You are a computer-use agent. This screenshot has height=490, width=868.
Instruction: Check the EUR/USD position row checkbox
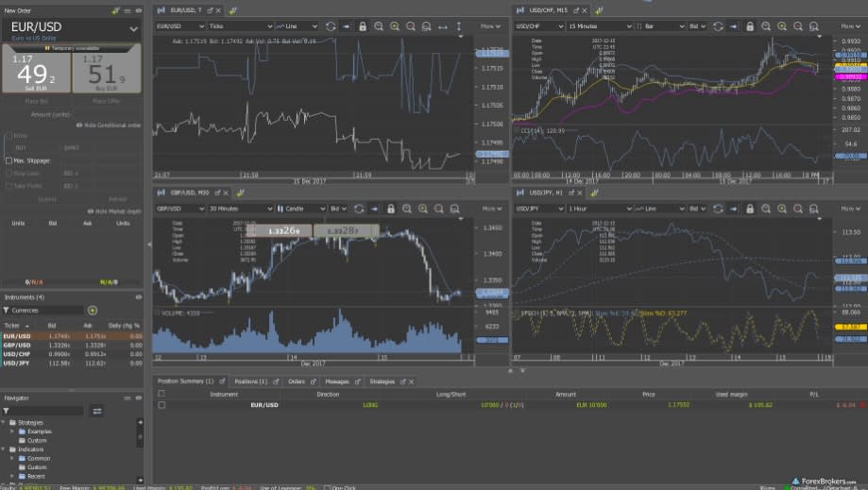tap(162, 404)
